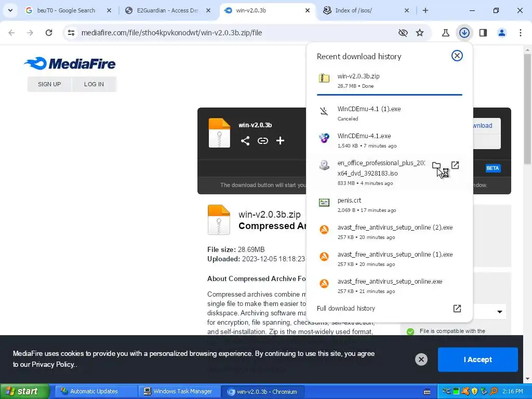The height and width of the screenshot is (399, 532).
Task: Open WinCDEmu-4.1.exe download entry
Action: point(390,140)
